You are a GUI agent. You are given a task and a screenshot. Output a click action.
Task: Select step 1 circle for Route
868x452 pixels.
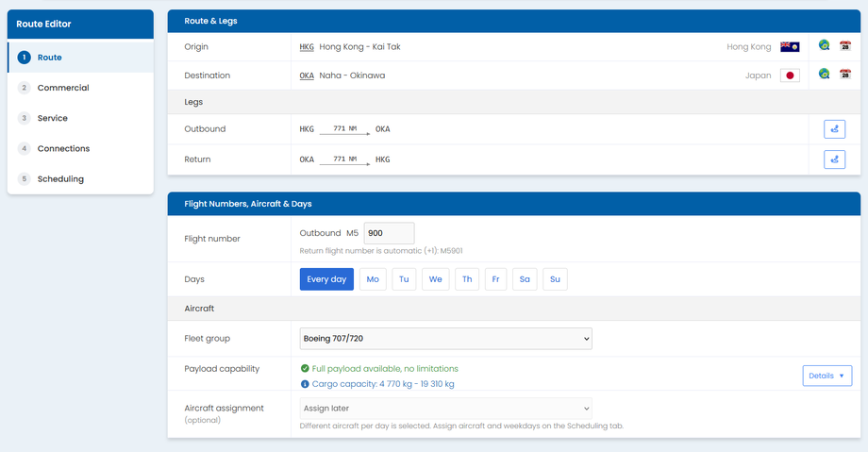[24, 57]
